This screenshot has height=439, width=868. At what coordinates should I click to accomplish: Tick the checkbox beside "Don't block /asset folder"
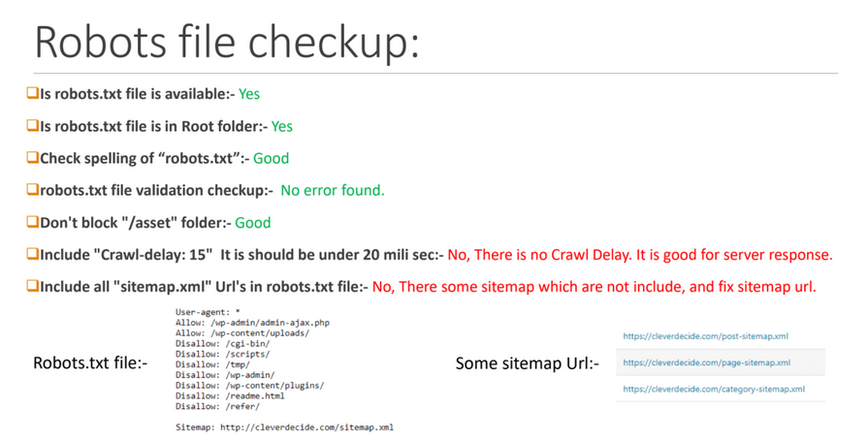point(32,222)
